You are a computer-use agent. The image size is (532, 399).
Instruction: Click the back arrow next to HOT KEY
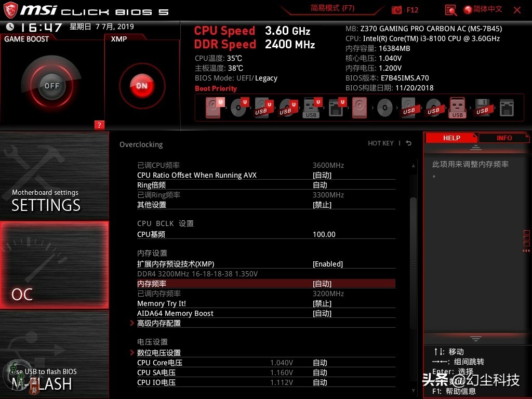(408, 143)
